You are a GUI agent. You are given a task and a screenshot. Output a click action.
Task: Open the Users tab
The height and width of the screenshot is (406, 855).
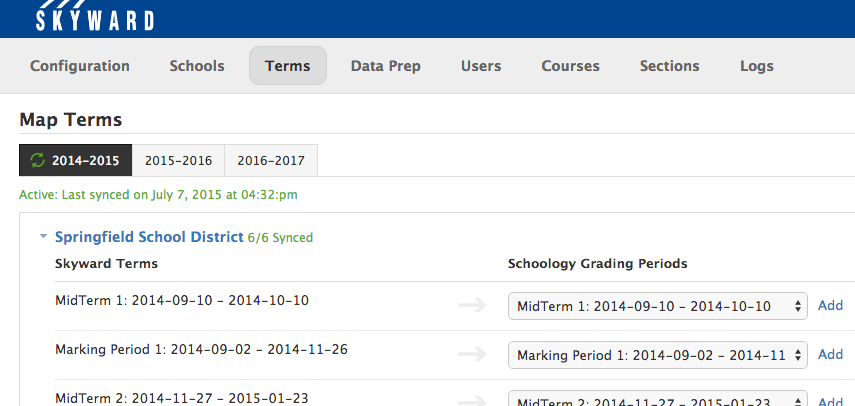coord(481,66)
